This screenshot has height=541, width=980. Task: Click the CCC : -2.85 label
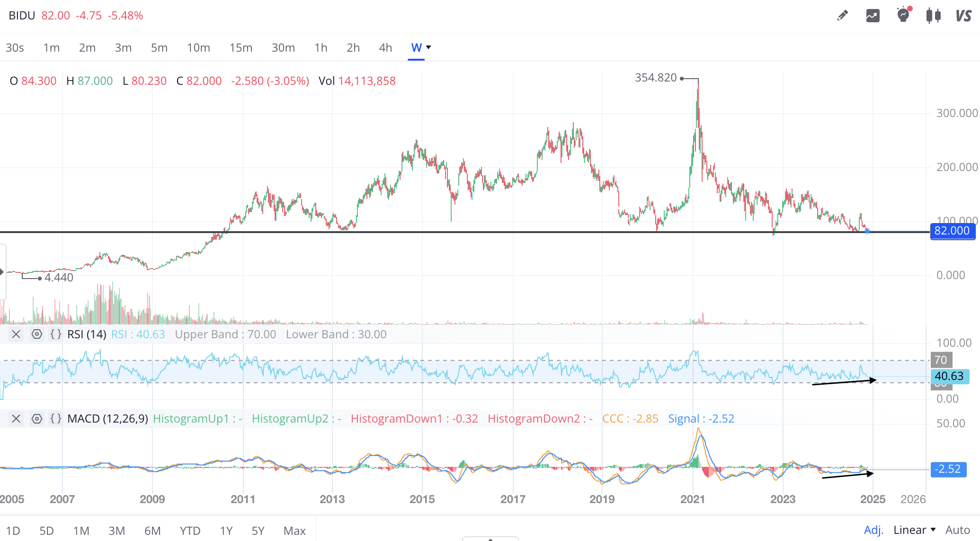coord(630,418)
